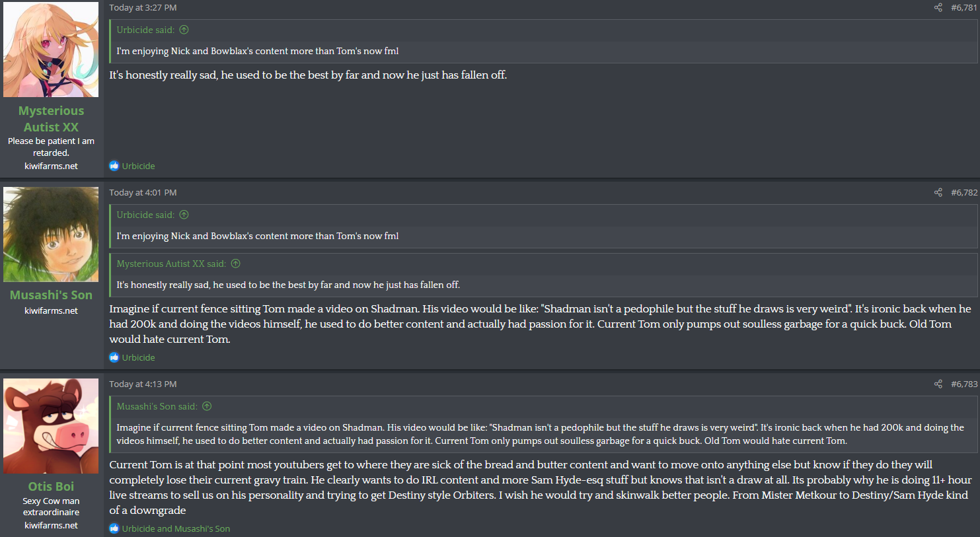Image resolution: width=980 pixels, height=537 pixels.
Task: View Otis Boi's cow avatar
Action: pos(51,426)
